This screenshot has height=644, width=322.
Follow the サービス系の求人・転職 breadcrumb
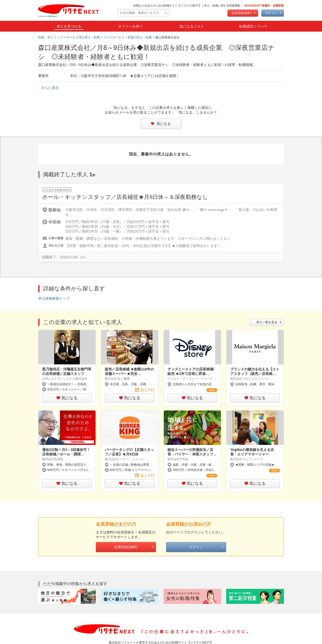click(83, 37)
